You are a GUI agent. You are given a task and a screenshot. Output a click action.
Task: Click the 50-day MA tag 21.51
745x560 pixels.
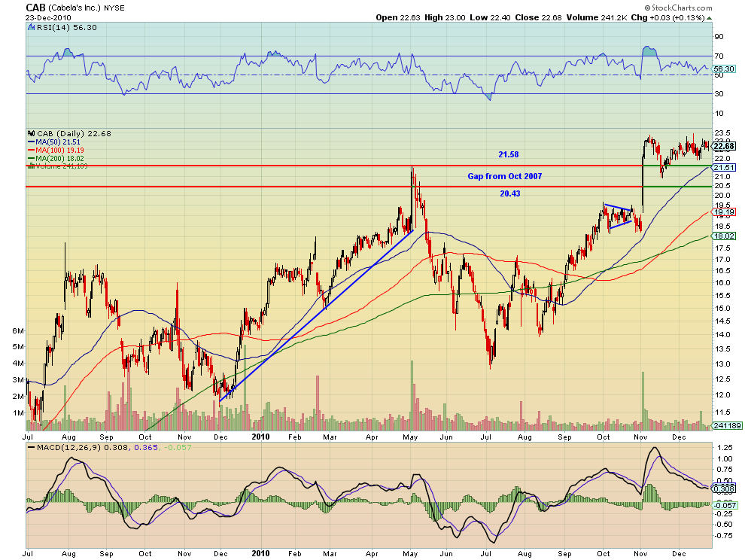pos(725,167)
